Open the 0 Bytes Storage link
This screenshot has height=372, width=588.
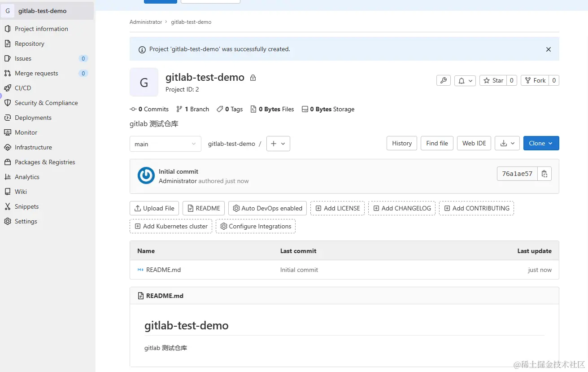click(328, 109)
